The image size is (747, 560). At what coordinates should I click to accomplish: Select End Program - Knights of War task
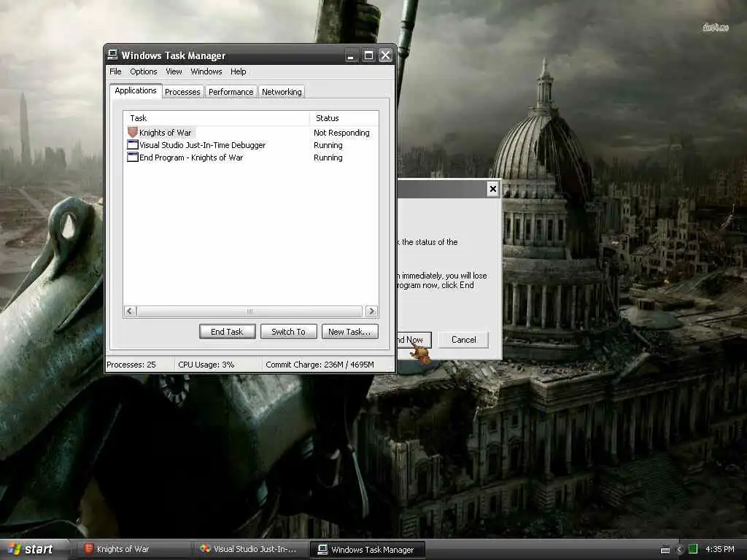click(x=251, y=157)
